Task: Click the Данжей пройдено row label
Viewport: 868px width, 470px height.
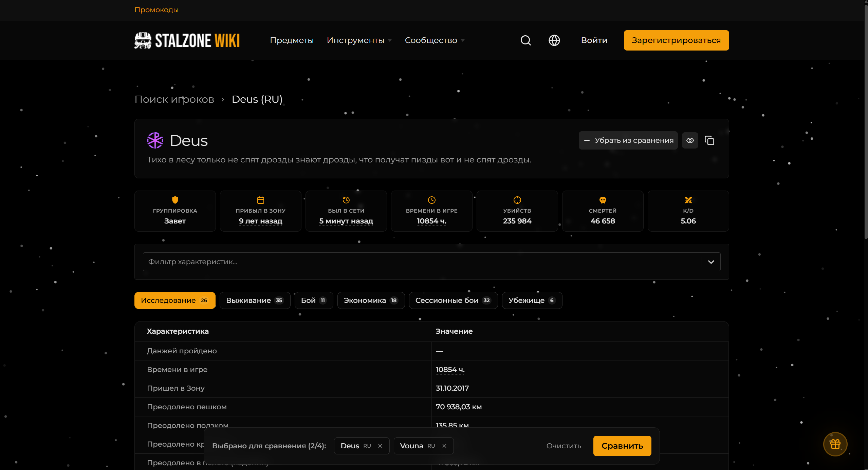Action: (182, 351)
